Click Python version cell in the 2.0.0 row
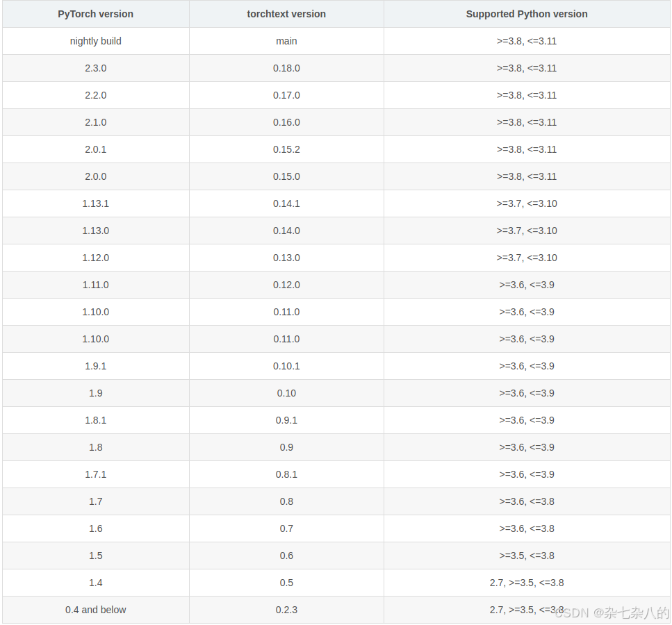Image resolution: width=672 pixels, height=625 pixels. (x=527, y=176)
